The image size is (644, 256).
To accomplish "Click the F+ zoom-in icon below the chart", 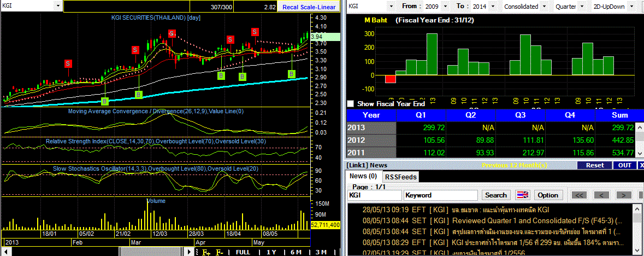I will (x=206, y=252).
